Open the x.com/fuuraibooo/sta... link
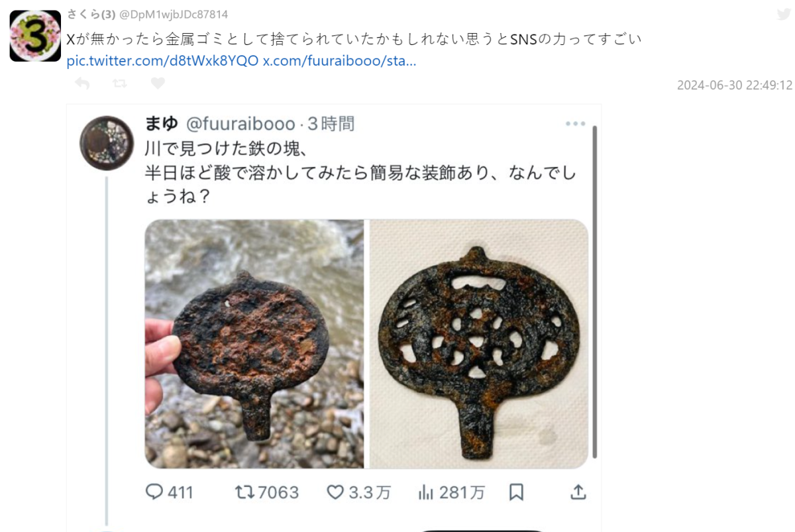The image size is (795, 532). [340, 61]
